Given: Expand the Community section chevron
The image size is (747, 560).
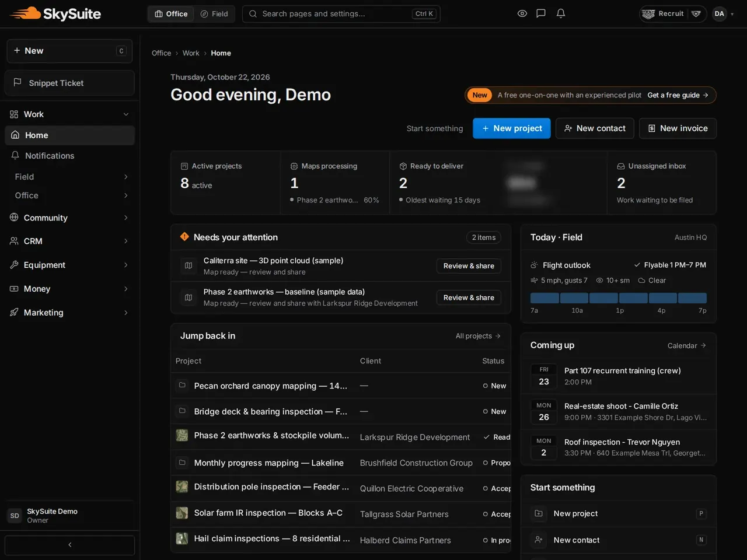Looking at the screenshot, I should (x=126, y=218).
